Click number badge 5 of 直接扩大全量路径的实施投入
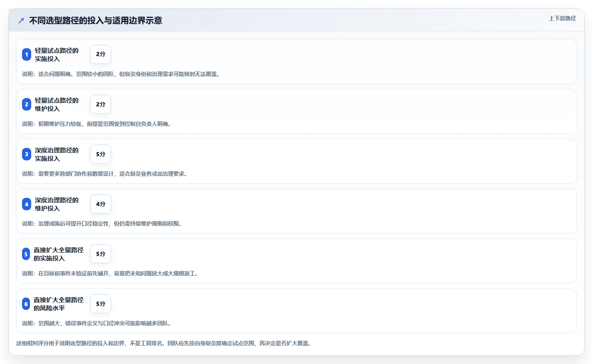593x364 pixels. pyautogui.click(x=26, y=254)
